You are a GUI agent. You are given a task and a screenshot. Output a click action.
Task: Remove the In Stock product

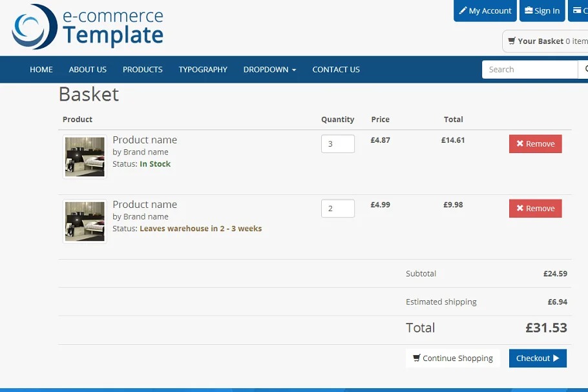535,144
